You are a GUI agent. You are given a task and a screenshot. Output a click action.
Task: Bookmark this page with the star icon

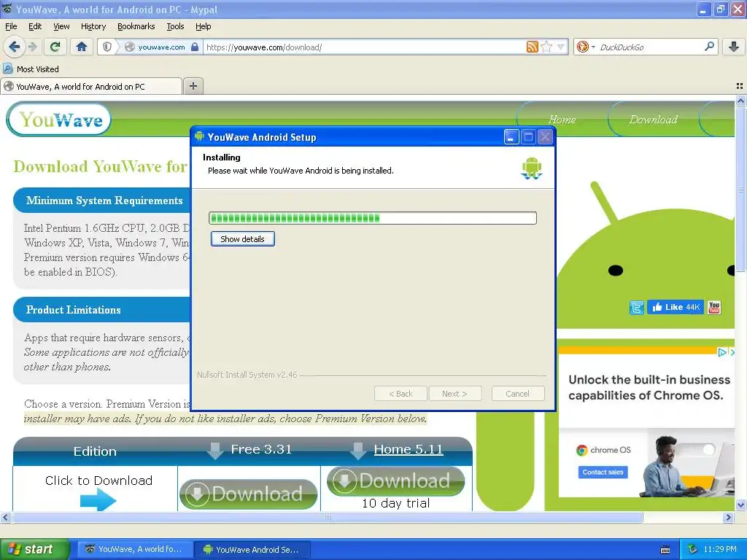click(547, 47)
